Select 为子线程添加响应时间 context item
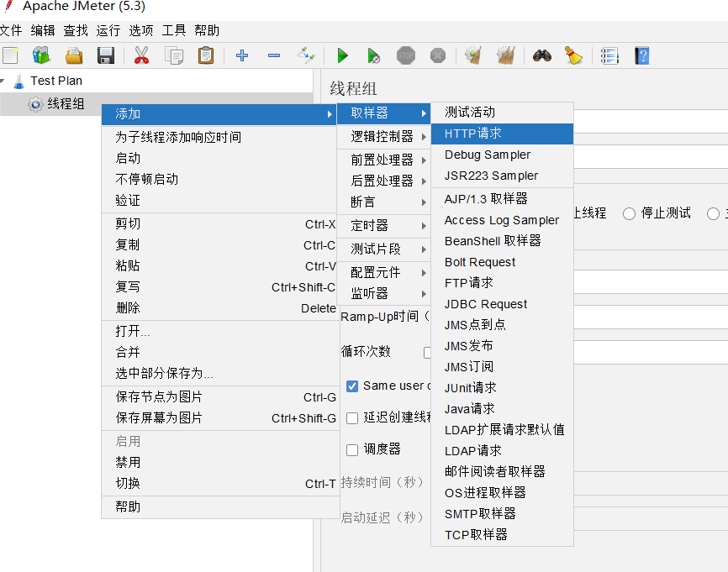 click(x=221, y=137)
